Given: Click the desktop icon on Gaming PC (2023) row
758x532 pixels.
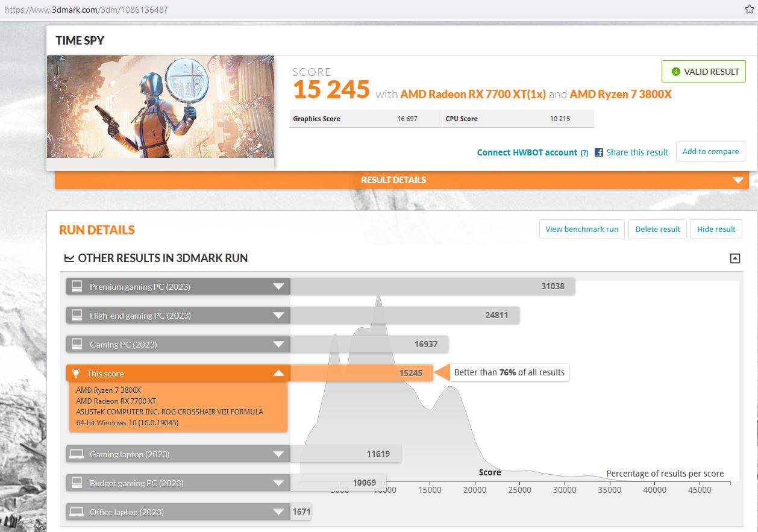Looking at the screenshot, I should click(77, 344).
